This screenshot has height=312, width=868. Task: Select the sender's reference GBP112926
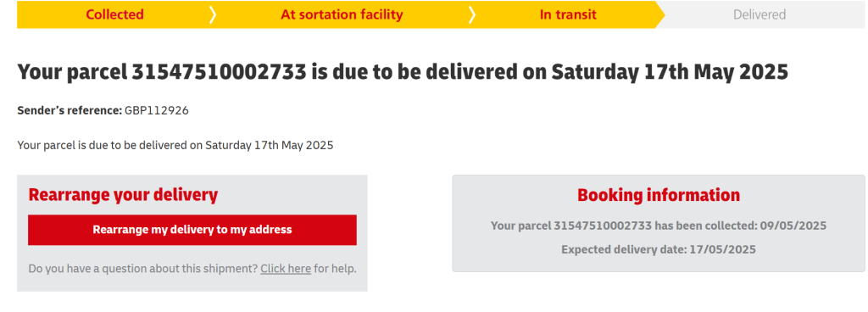[x=157, y=110]
